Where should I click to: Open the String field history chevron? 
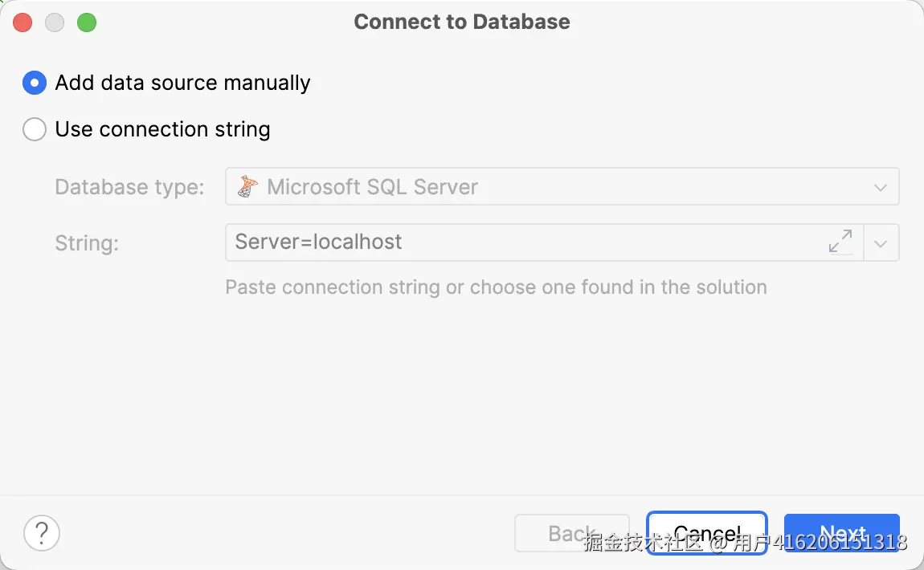coord(881,243)
